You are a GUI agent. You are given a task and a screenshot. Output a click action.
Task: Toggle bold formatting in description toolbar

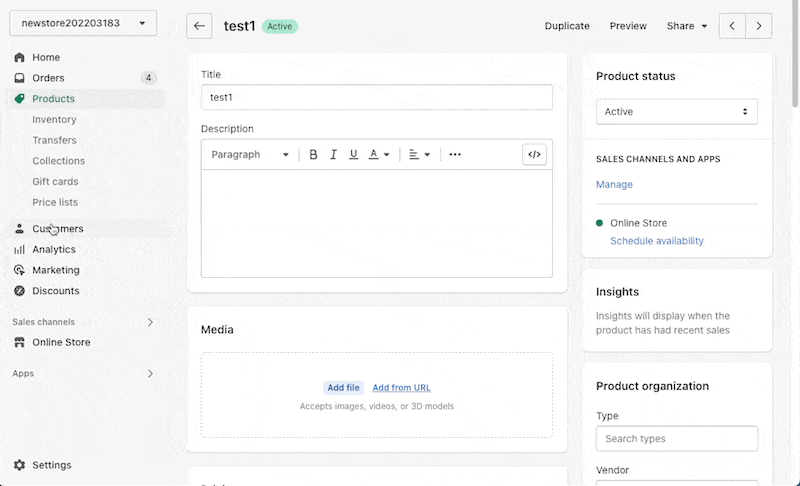(313, 155)
